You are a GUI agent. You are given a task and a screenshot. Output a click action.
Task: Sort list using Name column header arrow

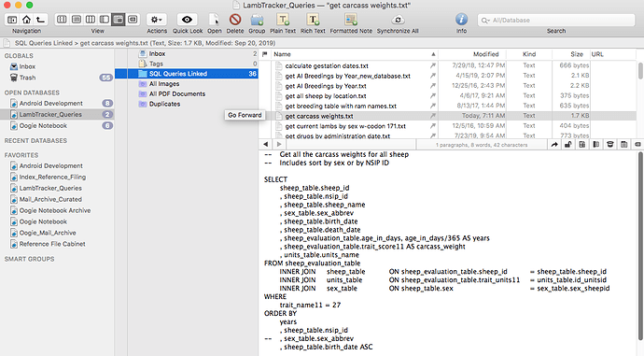coord(433,54)
